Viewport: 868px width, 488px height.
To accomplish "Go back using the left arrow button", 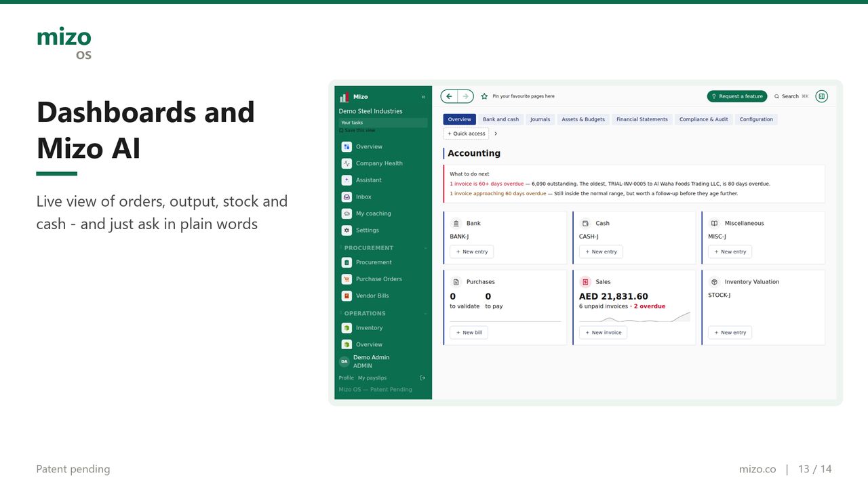I will coord(449,96).
